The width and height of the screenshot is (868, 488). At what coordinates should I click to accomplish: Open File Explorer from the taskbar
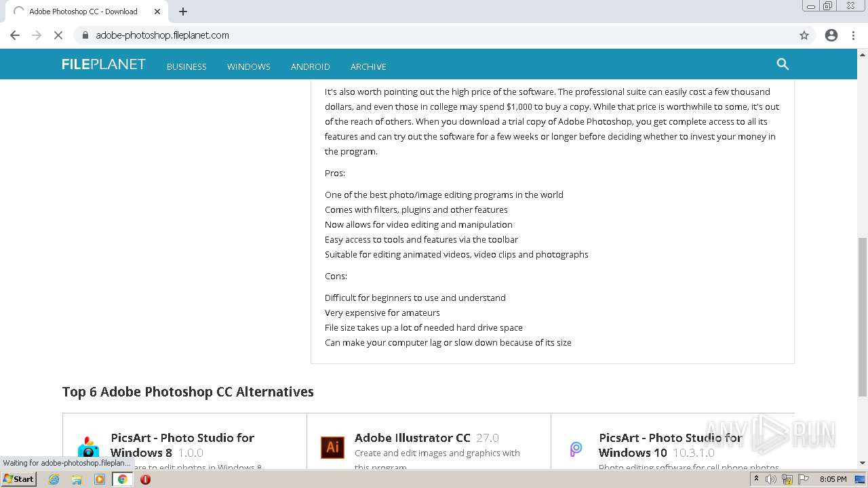tap(77, 479)
